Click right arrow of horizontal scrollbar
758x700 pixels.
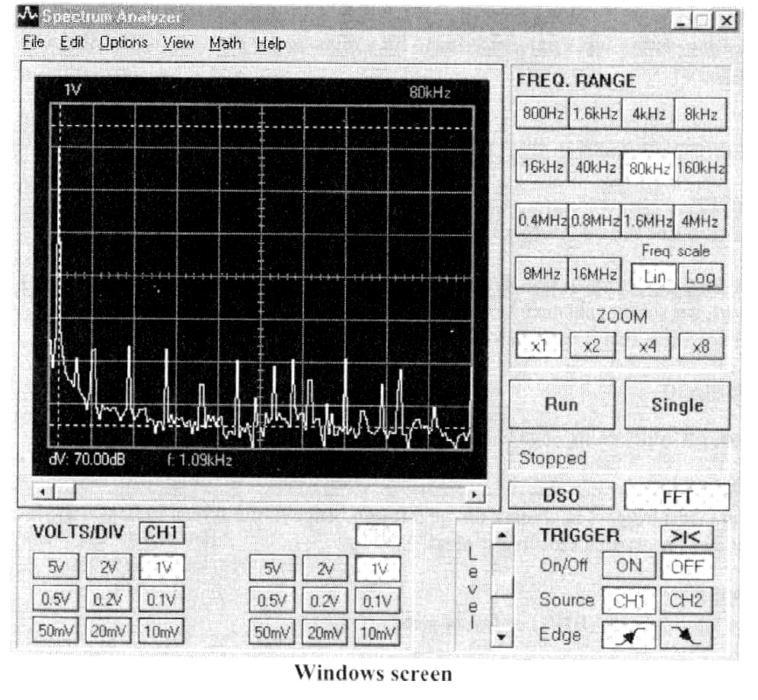click(477, 494)
